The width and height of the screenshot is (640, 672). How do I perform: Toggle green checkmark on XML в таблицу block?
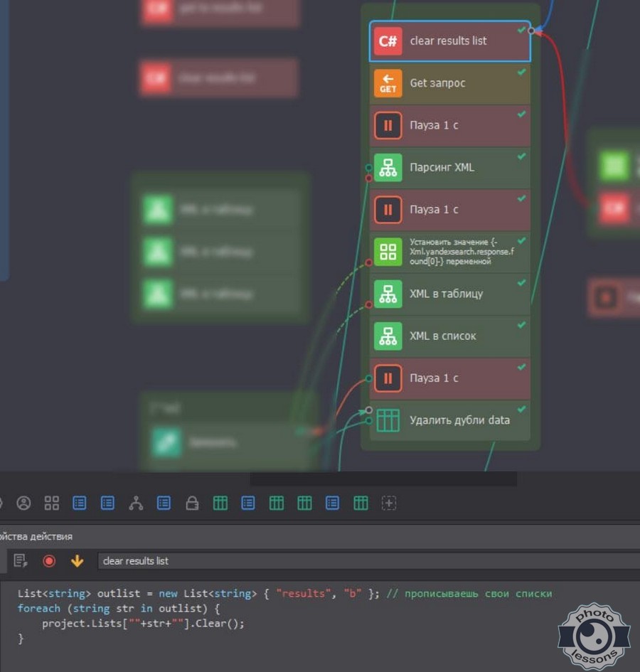521,283
